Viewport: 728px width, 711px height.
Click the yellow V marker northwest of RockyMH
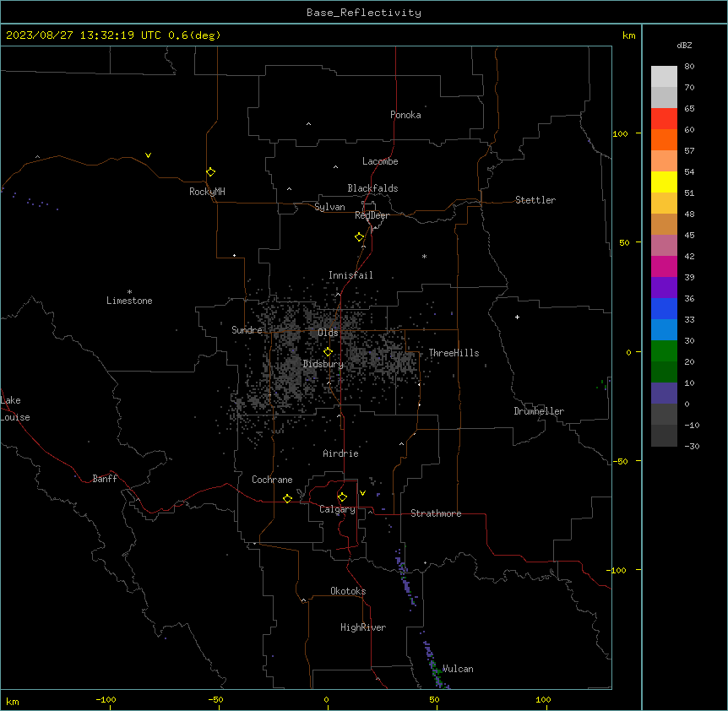tap(148, 155)
